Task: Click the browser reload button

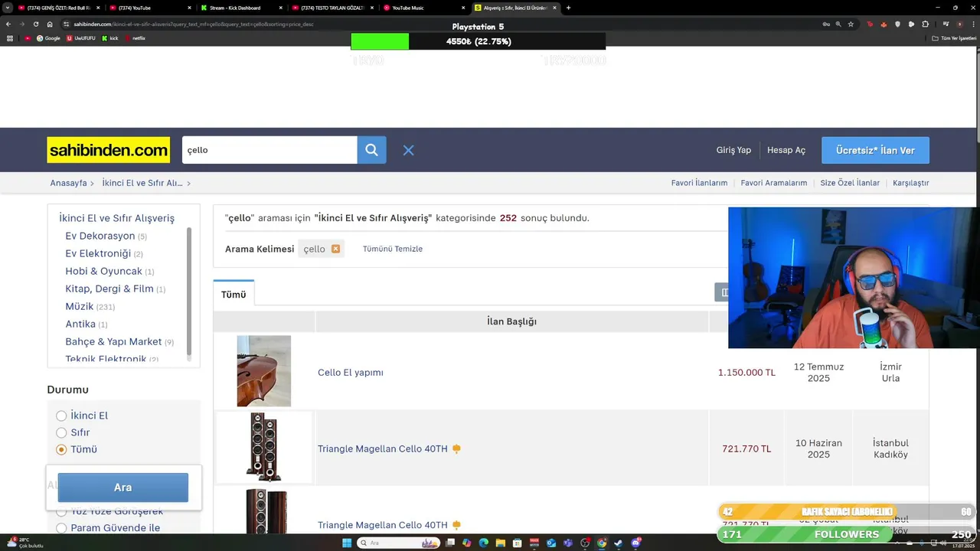Action: pos(35,24)
